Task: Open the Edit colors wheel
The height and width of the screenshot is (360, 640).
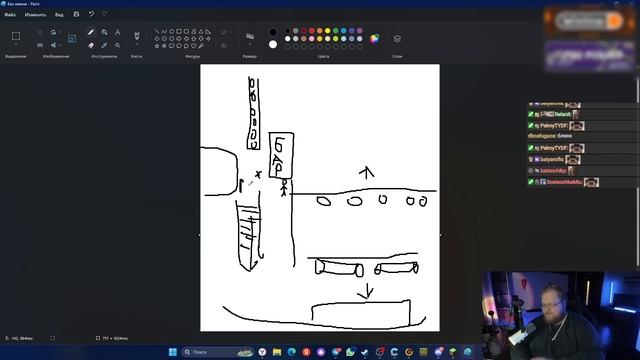Action: pyautogui.click(x=374, y=38)
